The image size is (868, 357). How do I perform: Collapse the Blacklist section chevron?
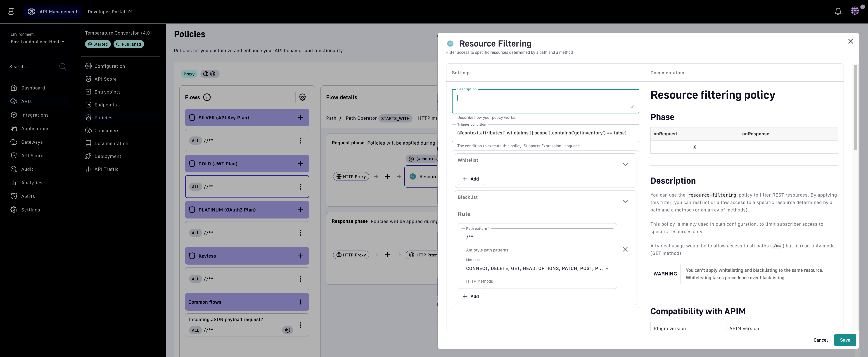click(x=625, y=201)
